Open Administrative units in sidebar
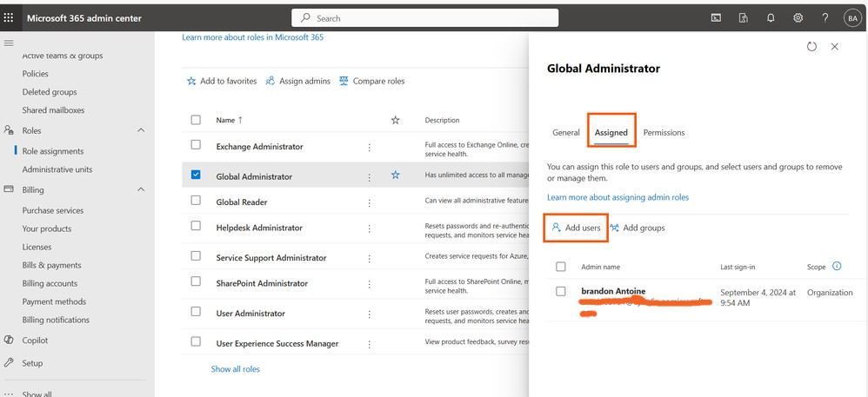868x397 pixels. coord(57,169)
